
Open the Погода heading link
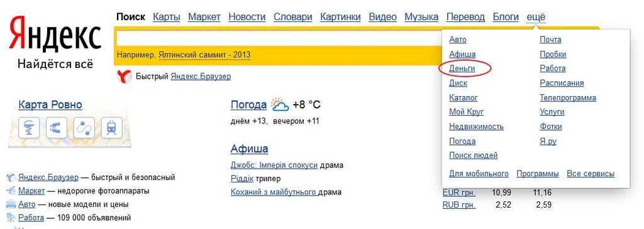coord(248,105)
